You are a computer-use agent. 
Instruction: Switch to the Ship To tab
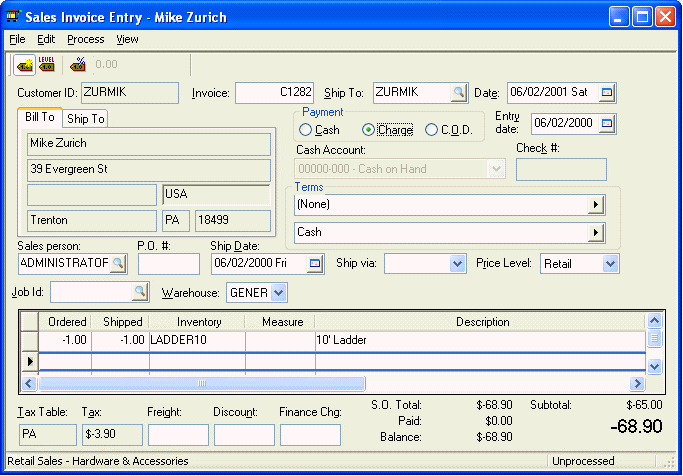pos(86,118)
